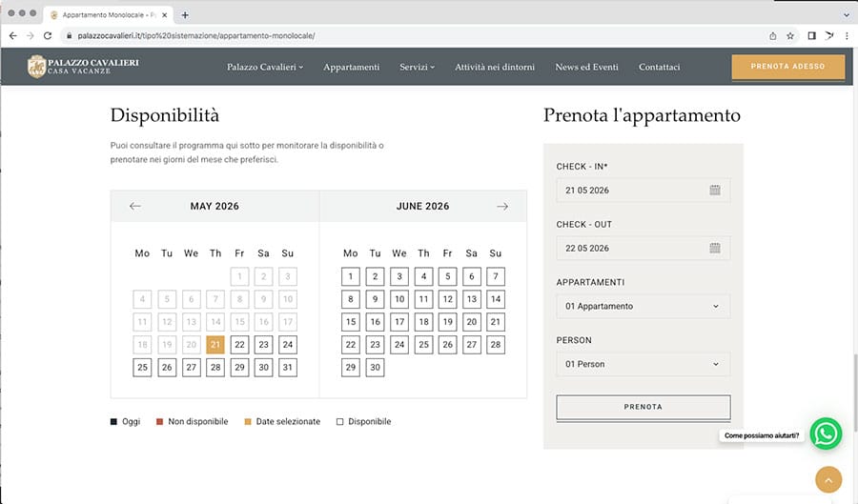The height and width of the screenshot is (504, 858).
Task: Open the Check-in calendar picker icon
Action: click(715, 191)
